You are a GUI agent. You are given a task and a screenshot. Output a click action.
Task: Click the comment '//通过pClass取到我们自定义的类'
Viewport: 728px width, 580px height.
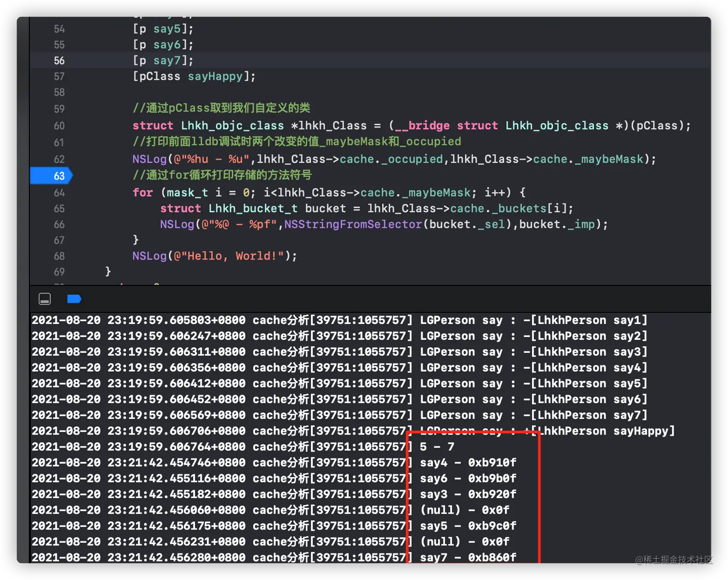[x=221, y=108]
